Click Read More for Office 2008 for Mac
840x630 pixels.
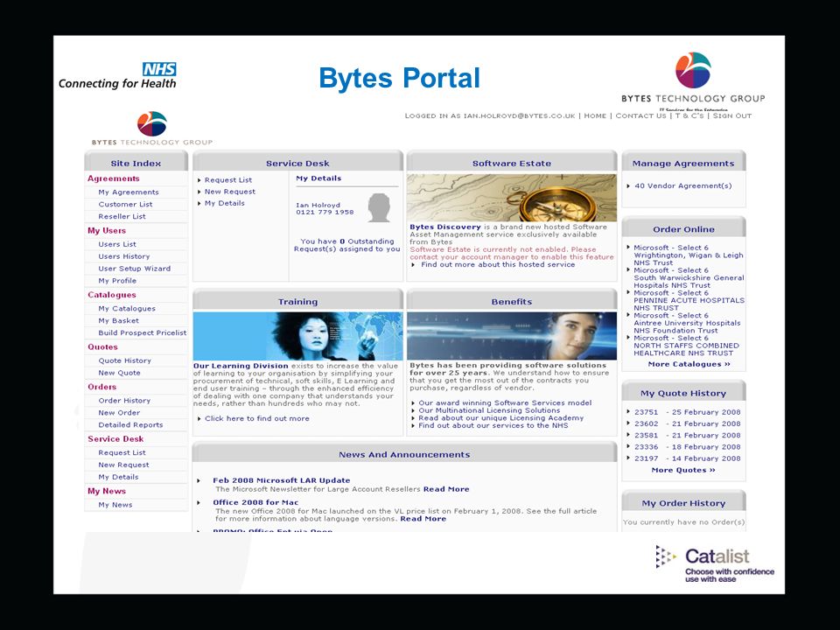pos(423,519)
